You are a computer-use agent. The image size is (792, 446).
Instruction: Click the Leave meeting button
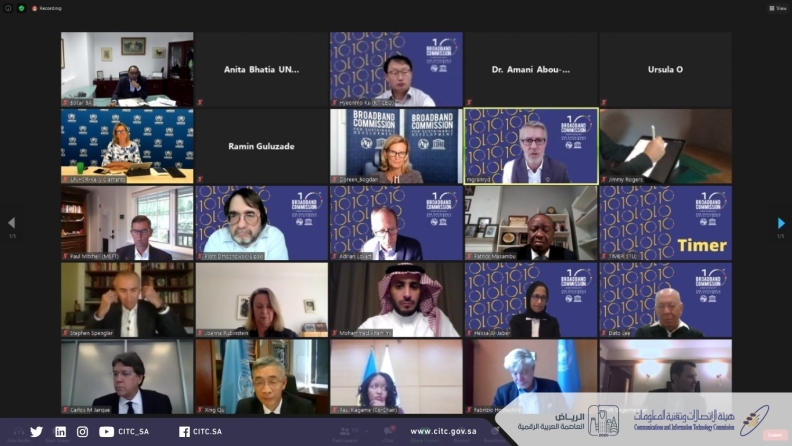point(775,435)
